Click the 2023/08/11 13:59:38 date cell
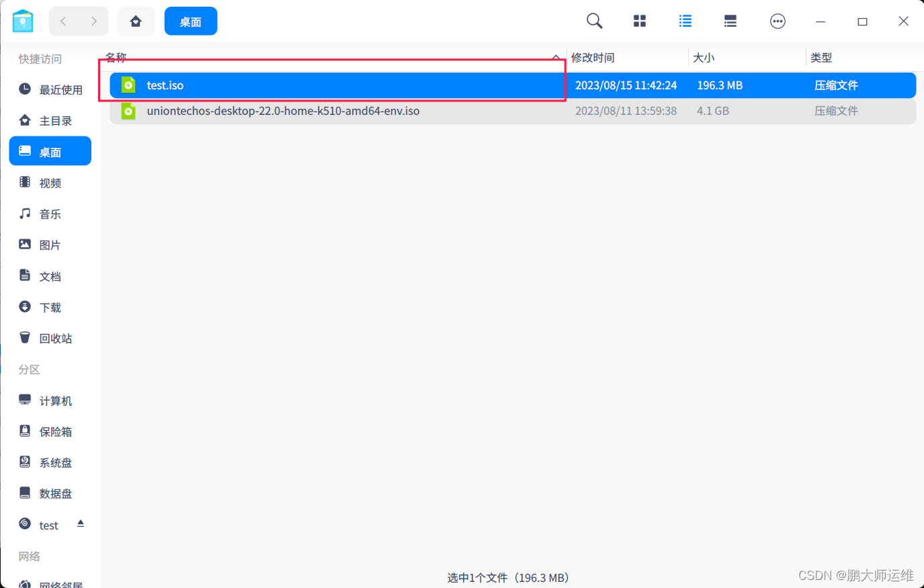The width and height of the screenshot is (924, 588). tap(626, 111)
